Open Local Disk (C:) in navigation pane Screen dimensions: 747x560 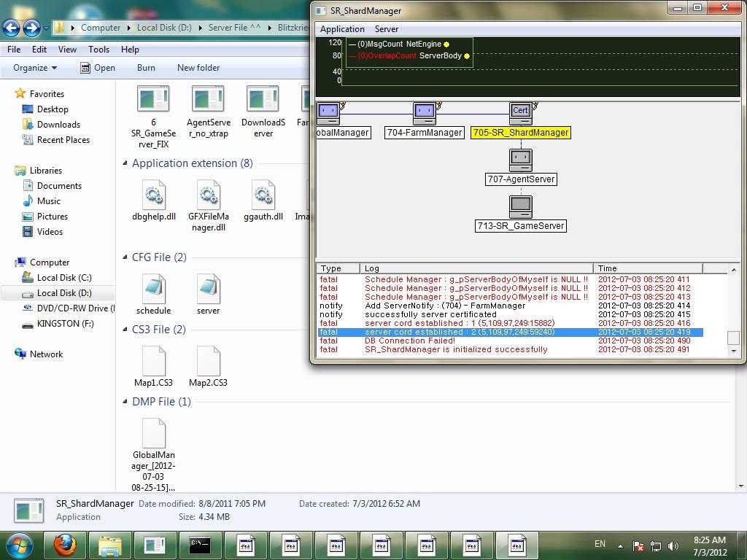coord(64,278)
